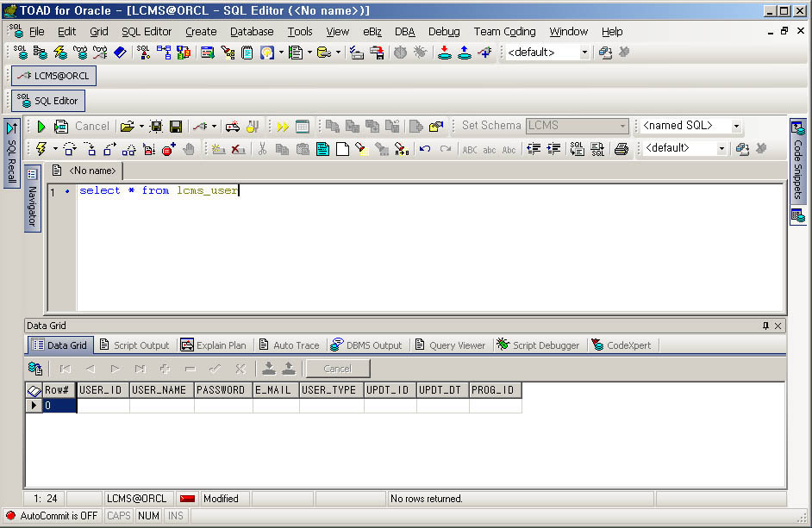Click the AutoCommit is OFF status indicator
Viewport: 812px width, 528px height.
(x=51, y=516)
